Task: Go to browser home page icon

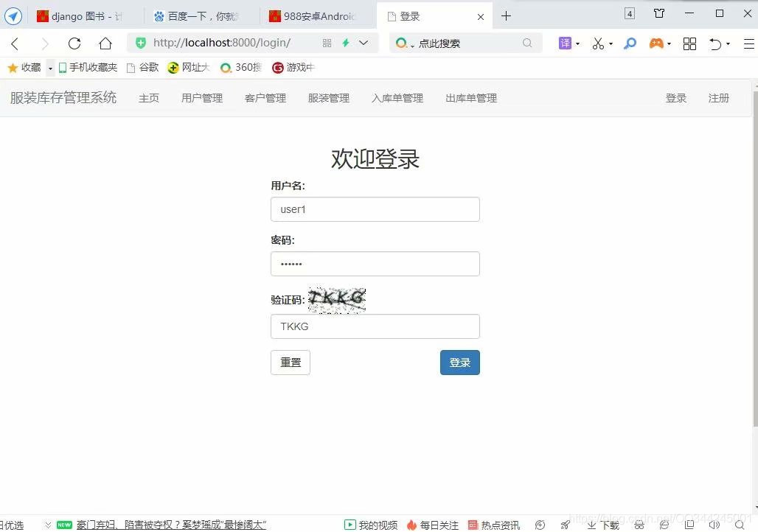Action: point(105,43)
